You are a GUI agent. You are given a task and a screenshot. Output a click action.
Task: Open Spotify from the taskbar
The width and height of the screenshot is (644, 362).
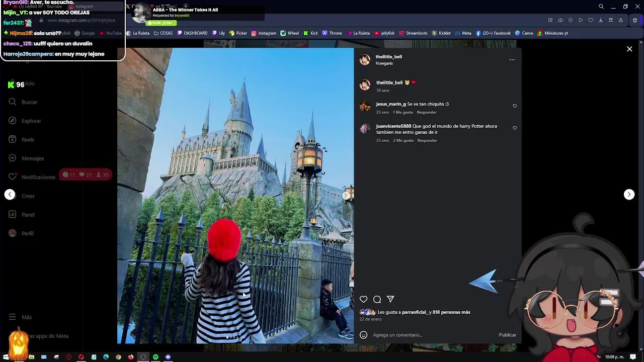click(155, 357)
